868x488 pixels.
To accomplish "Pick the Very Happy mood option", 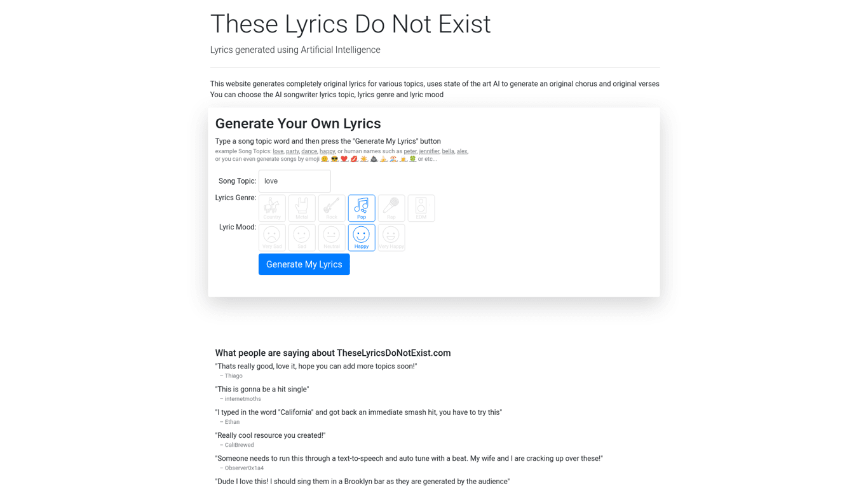I will coord(391,237).
